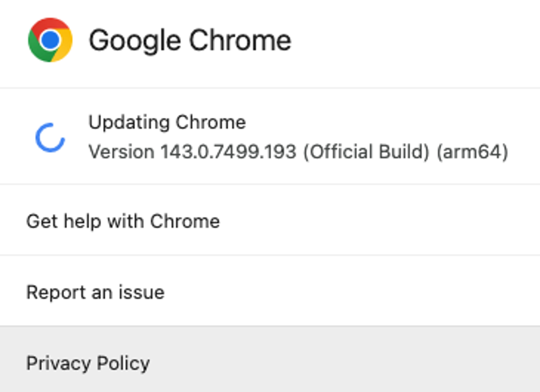
Task: Click the Updating Chrome status text
Action: [x=167, y=122]
